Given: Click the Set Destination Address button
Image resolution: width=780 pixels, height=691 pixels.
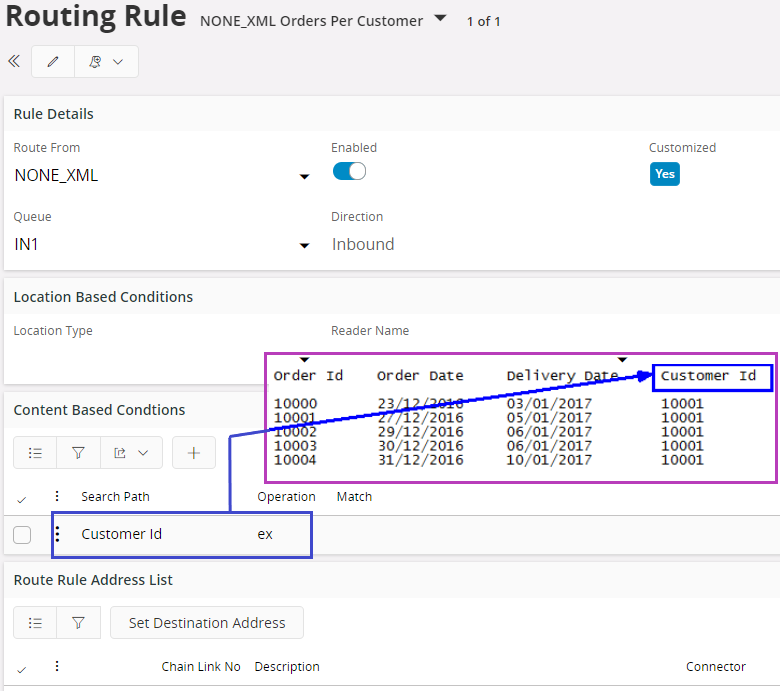Looking at the screenshot, I should click(x=207, y=623).
